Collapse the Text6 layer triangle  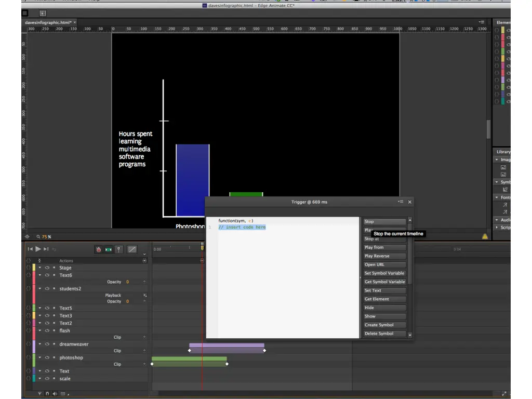(x=39, y=275)
